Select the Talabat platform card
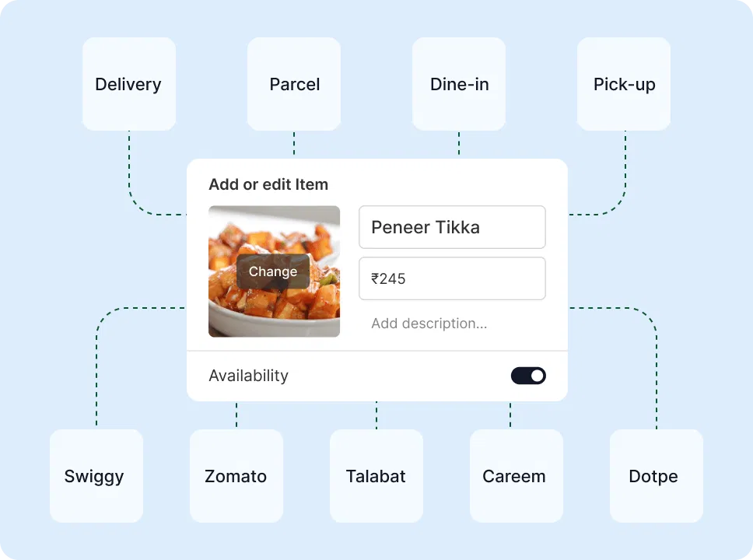 click(x=376, y=476)
